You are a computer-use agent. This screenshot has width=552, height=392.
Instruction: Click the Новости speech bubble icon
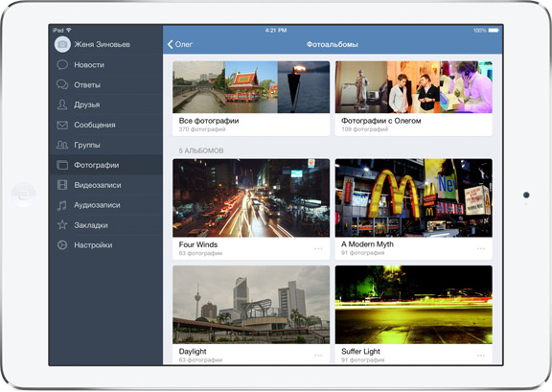click(x=62, y=64)
